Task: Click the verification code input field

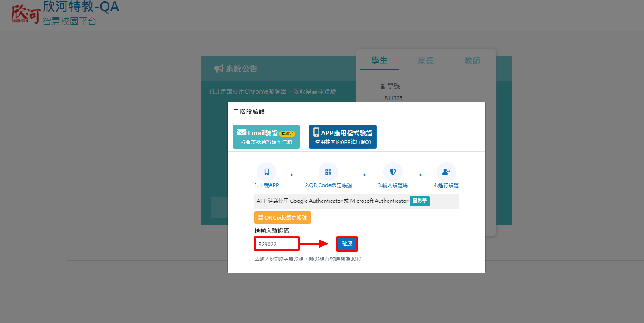Action: pyautogui.click(x=277, y=244)
